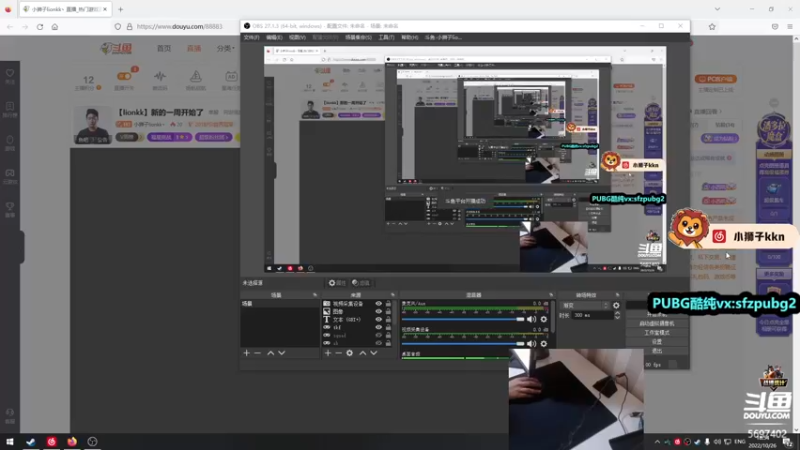The width and height of the screenshot is (800, 450).
Task: Open the 渐变 transition type dropdown
Action: click(x=585, y=306)
